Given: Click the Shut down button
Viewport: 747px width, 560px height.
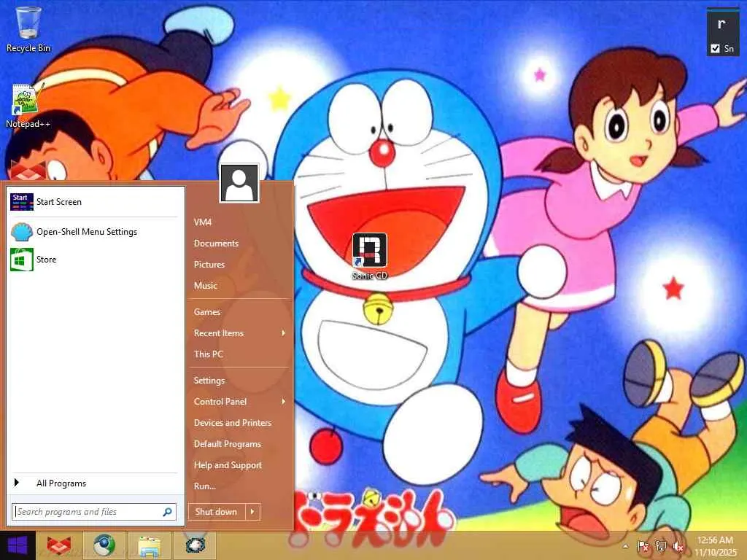Looking at the screenshot, I should pyautogui.click(x=217, y=512).
